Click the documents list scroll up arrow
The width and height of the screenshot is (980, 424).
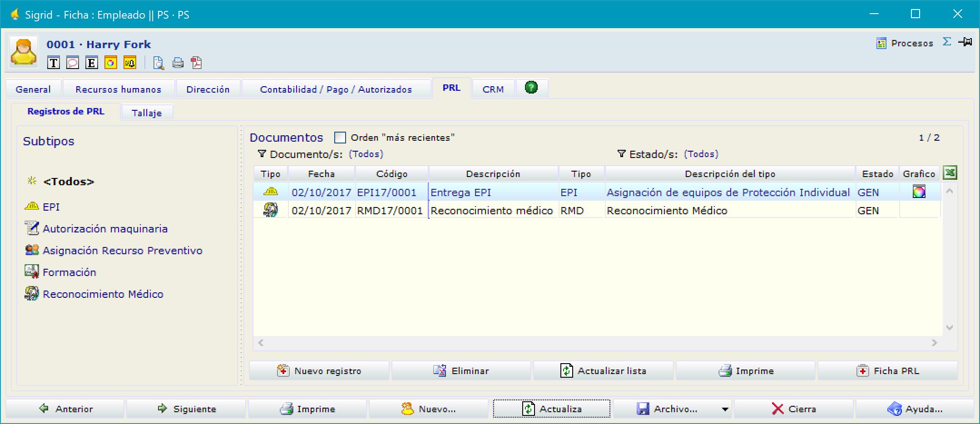pyautogui.click(x=950, y=192)
